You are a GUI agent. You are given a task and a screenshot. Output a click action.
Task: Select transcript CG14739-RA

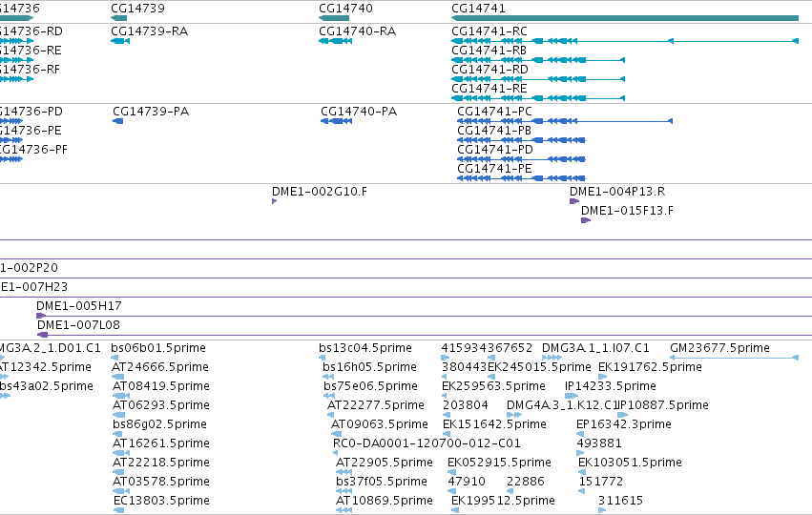point(149,31)
